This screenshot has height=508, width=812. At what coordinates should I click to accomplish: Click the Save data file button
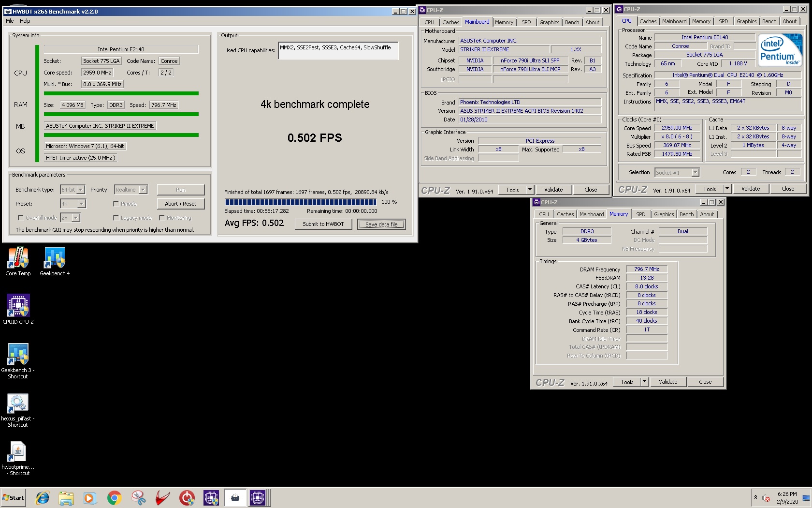381,224
